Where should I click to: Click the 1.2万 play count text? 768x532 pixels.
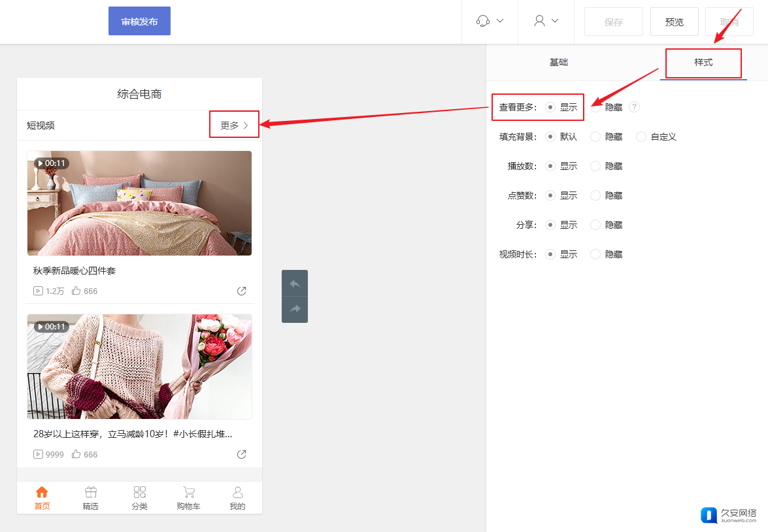(x=55, y=291)
